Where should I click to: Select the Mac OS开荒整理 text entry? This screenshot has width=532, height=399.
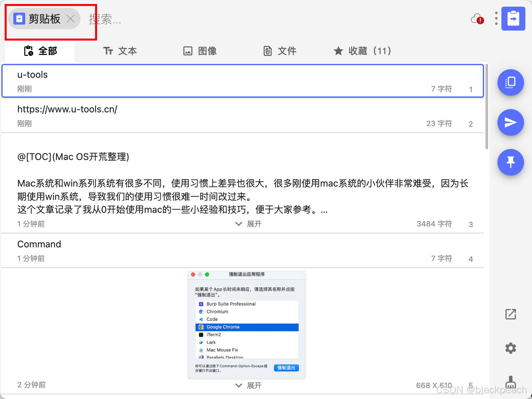pyautogui.click(x=243, y=183)
